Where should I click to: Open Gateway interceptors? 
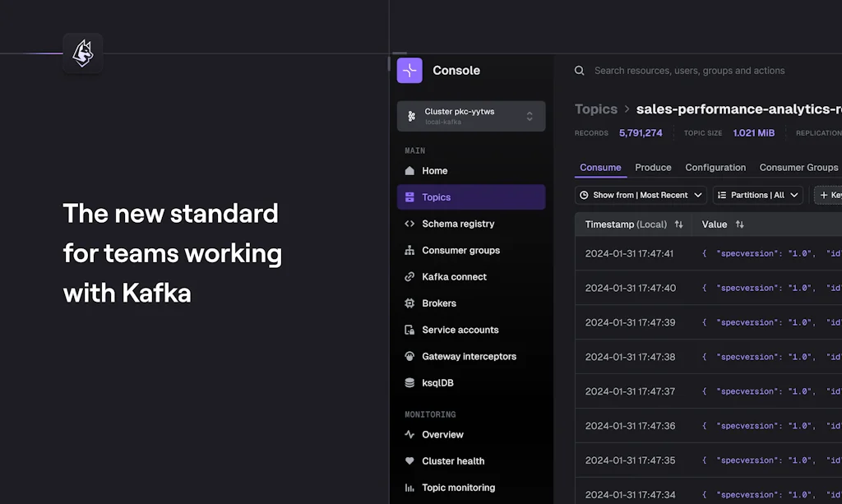(469, 356)
